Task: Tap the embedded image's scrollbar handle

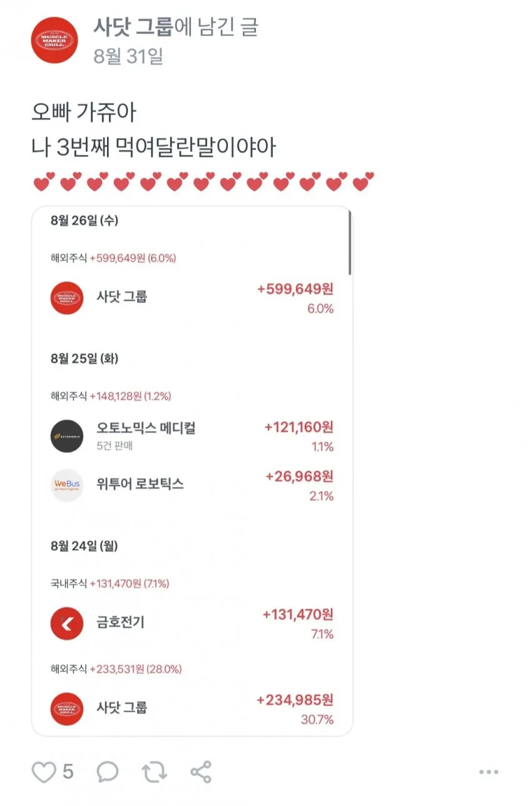Action: pos(349,243)
